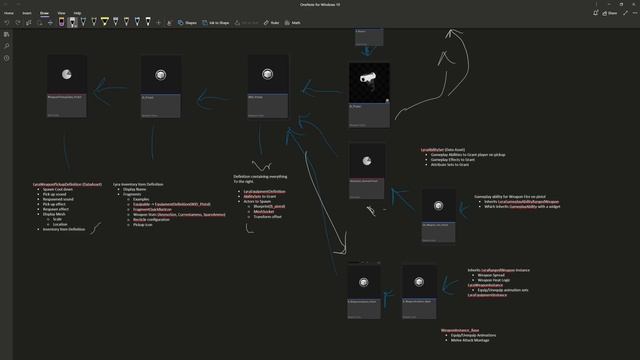Toggle Draw with Touch mode
The height and width of the screenshot is (360, 640).
pyautogui.click(x=169, y=23)
